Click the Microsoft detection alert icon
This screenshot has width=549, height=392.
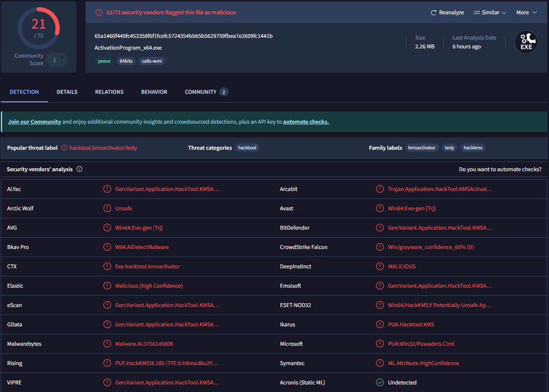click(x=380, y=344)
